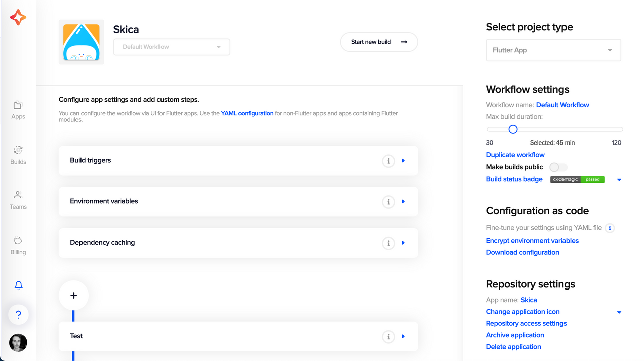The image size is (644, 361).
Task: Show info about YAML file configuration
Action: click(x=610, y=228)
